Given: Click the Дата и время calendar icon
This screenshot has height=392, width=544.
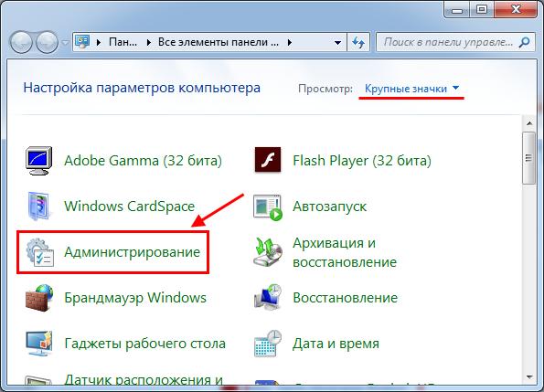Looking at the screenshot, I should pyautogui.click(x=268, y=344).
